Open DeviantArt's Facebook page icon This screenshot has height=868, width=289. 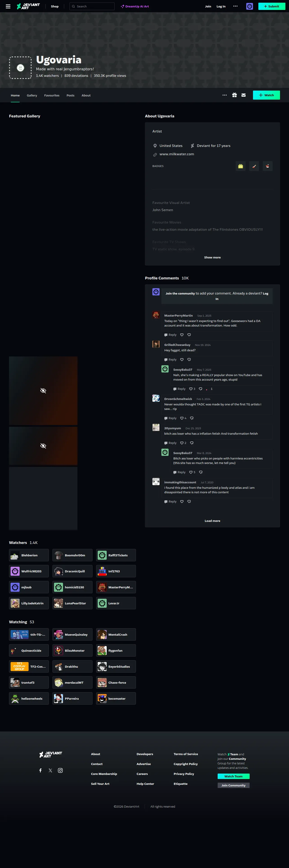click(x=40, y=770)
